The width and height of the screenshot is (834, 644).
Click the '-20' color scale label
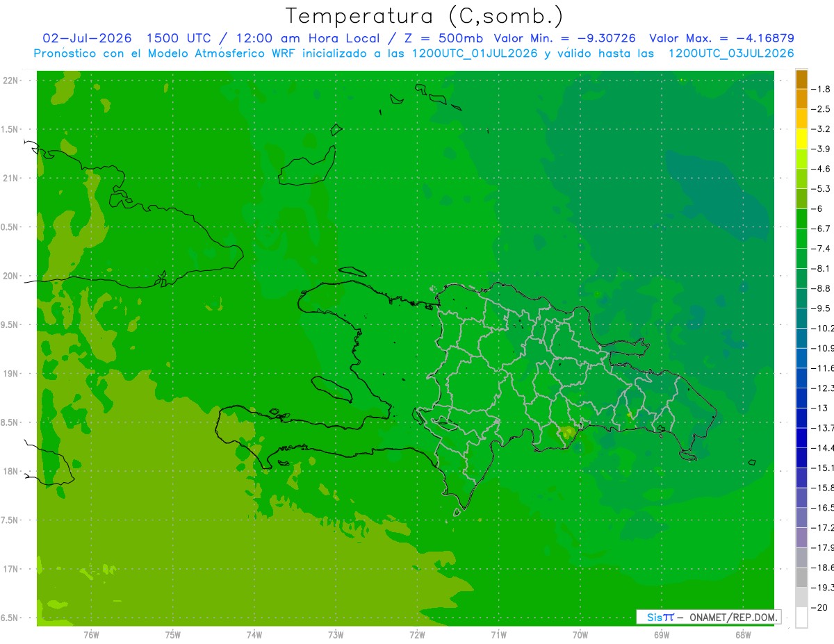coord(820,608)
